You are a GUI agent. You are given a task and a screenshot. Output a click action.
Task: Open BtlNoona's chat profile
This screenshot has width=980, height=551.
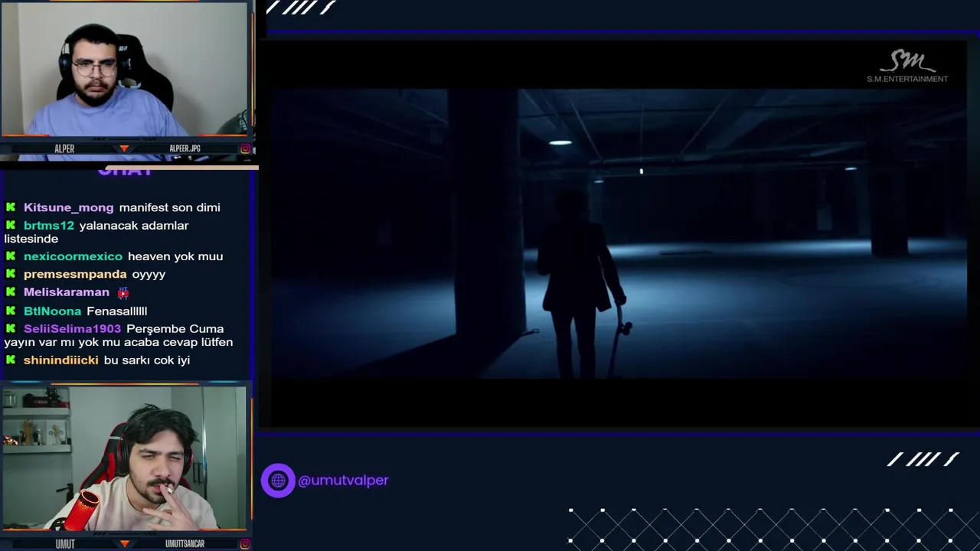pyautogui.click(x=52, y=311)
